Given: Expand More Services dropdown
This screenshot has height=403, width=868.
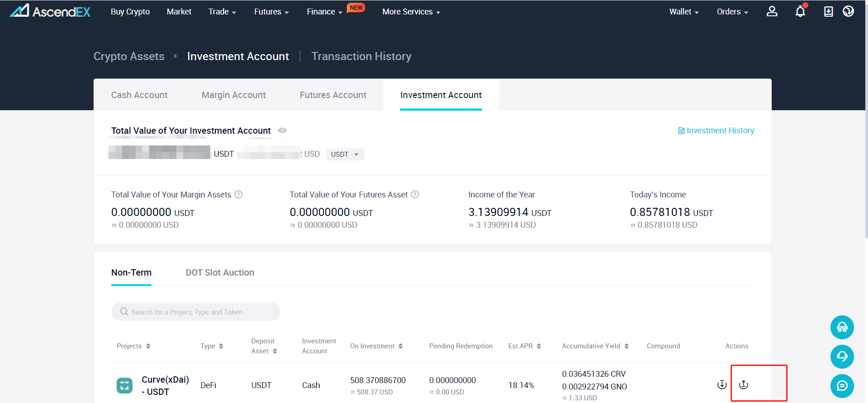Looking at the screenshot, I should coord(411,12).
